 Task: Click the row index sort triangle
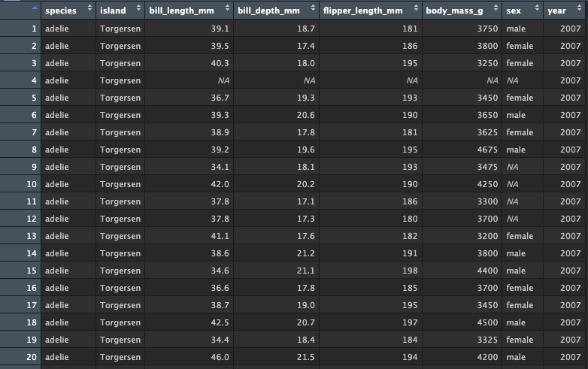pyautogui.click(x=35, y=8)
